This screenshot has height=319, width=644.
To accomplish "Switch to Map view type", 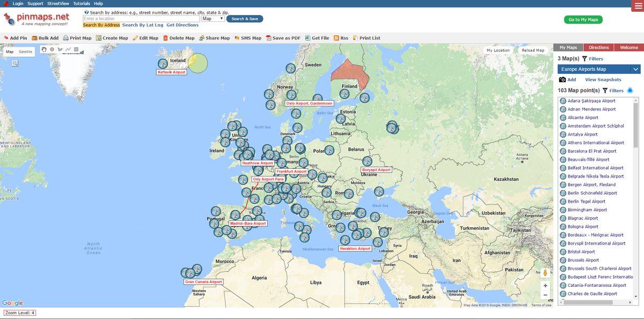I will [x=10, y=51].
